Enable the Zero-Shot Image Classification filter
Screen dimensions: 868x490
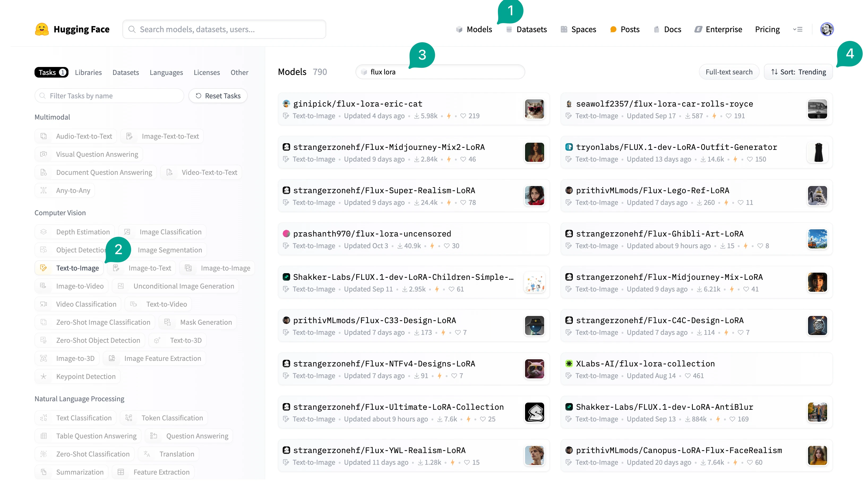[x=95, y=322]
